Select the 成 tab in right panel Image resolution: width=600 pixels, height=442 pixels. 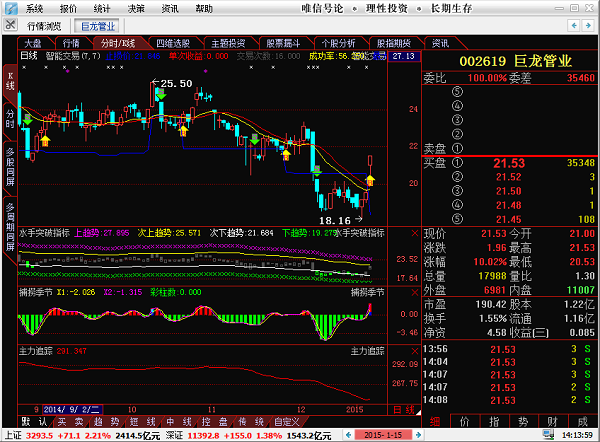pyautogui.click(x=582, y=422)
